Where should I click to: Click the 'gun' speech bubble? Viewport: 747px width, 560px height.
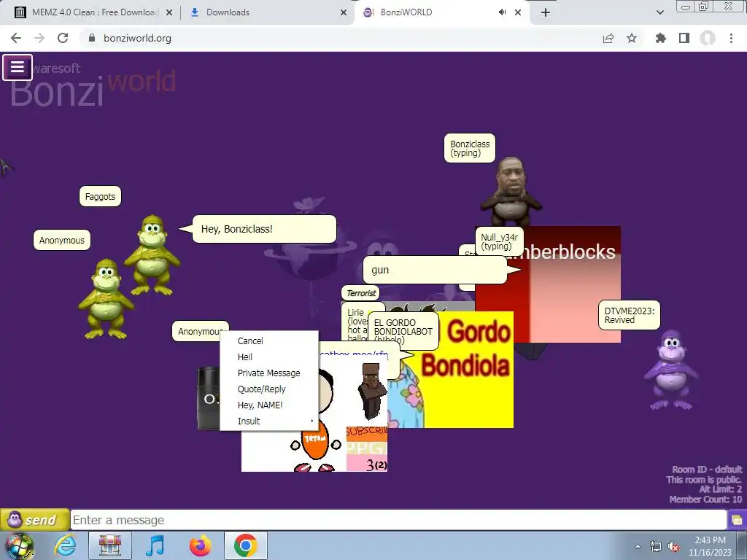point(435,270)
